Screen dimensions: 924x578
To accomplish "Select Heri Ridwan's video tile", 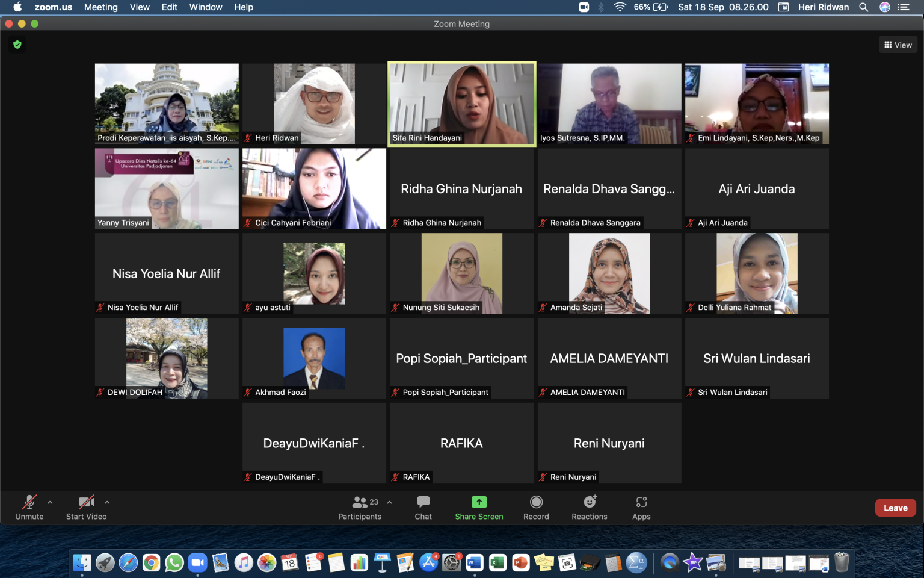I will pos(314,104).
